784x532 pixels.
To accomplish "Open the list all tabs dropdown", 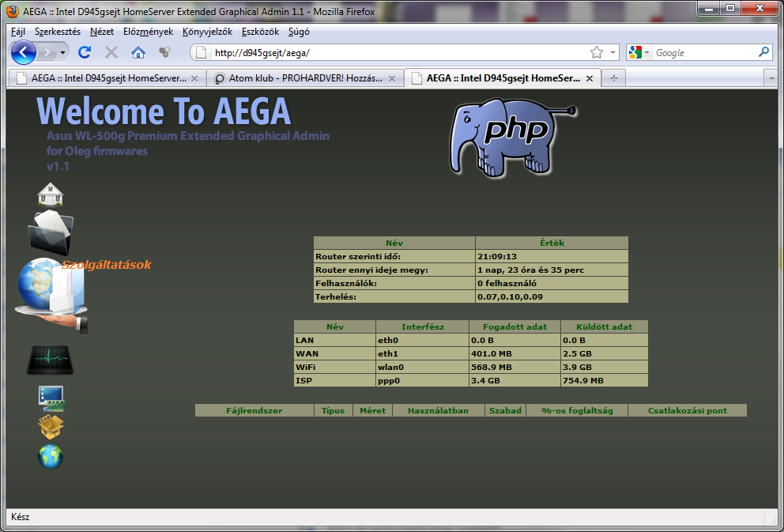I will (x=771, y=78).
